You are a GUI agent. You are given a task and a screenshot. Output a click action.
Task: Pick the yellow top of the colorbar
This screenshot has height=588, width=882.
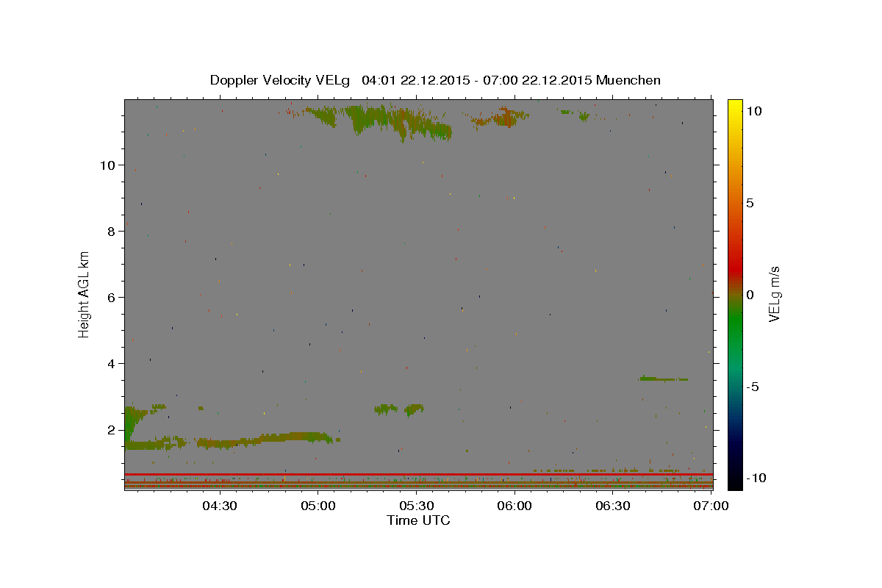coord(735,107)
